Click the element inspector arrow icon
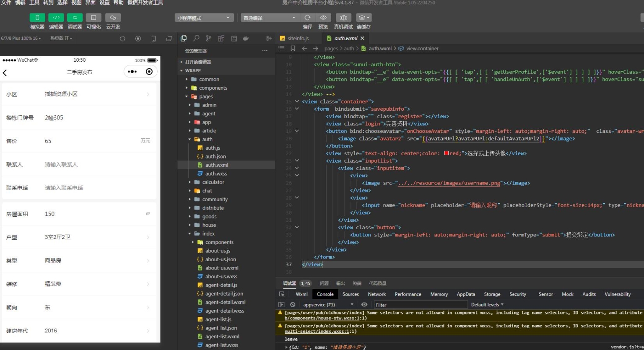Screen dimensions: 644x350 pyautogui.click(x=282, y=294)
